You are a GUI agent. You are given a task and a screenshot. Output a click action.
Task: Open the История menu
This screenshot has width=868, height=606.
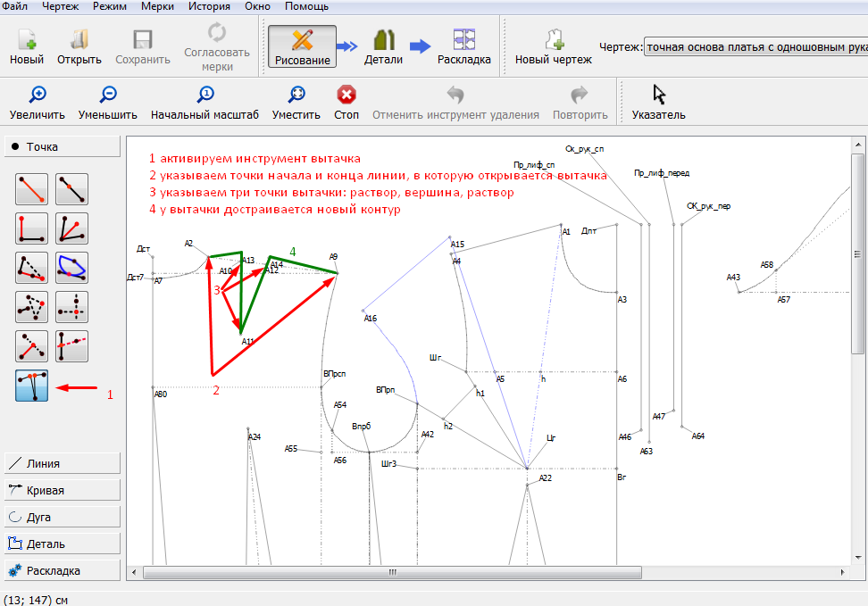pyautogui.click(x=209, y=6)
